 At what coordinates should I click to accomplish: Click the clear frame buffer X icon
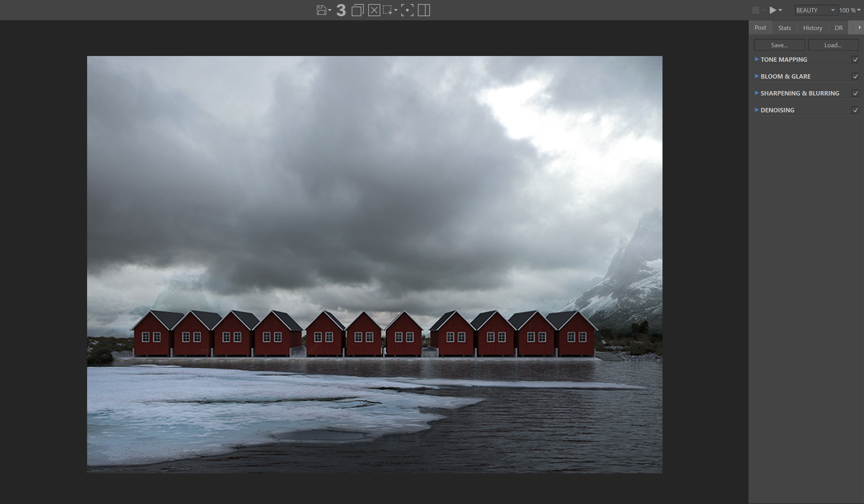pyautogui.click(x=374, y=10)
